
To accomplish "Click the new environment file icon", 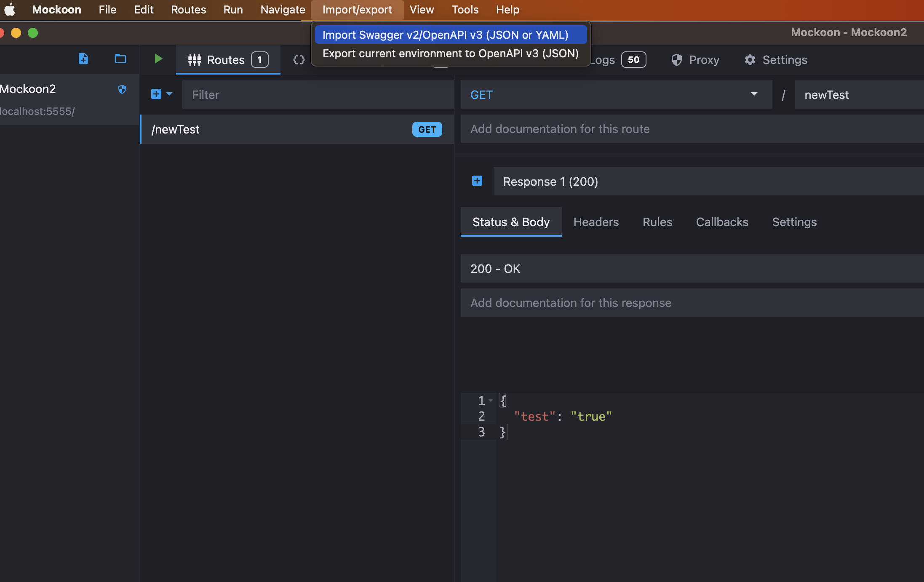I will 83,59.
